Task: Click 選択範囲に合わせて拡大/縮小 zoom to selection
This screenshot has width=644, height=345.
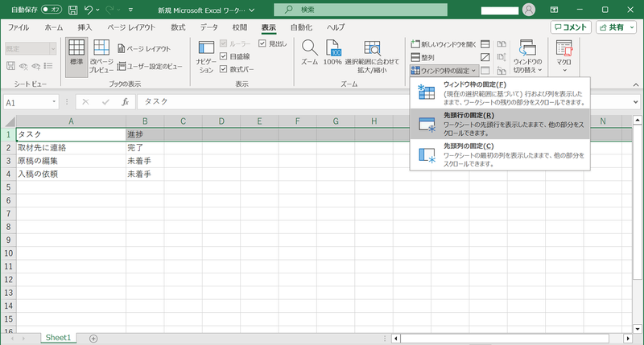Action: pyautogui.click(x=372, y=57)
